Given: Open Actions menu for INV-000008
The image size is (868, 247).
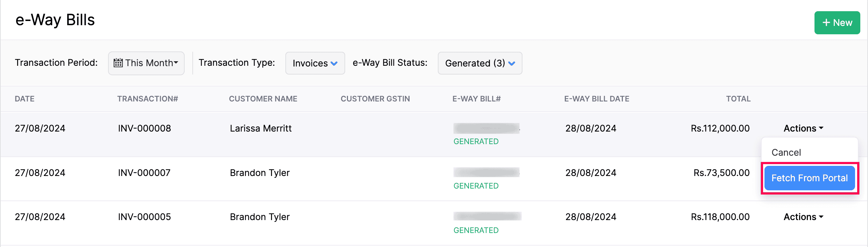Looking at the screenshot, I should click(803, 128).
